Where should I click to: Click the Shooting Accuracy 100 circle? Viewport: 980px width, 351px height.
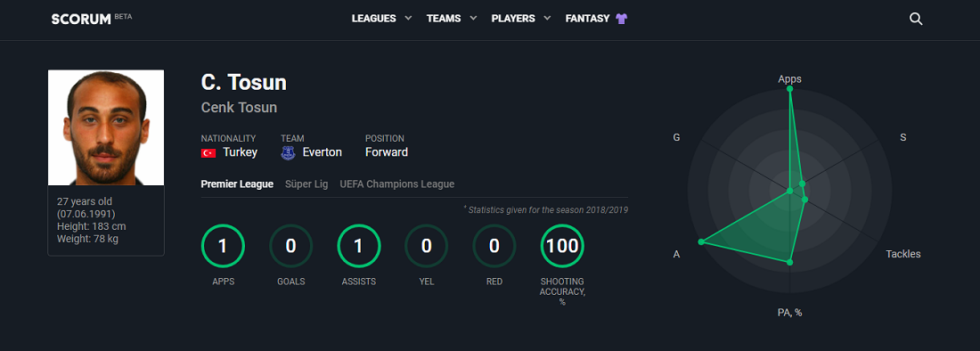click(562, 246)
